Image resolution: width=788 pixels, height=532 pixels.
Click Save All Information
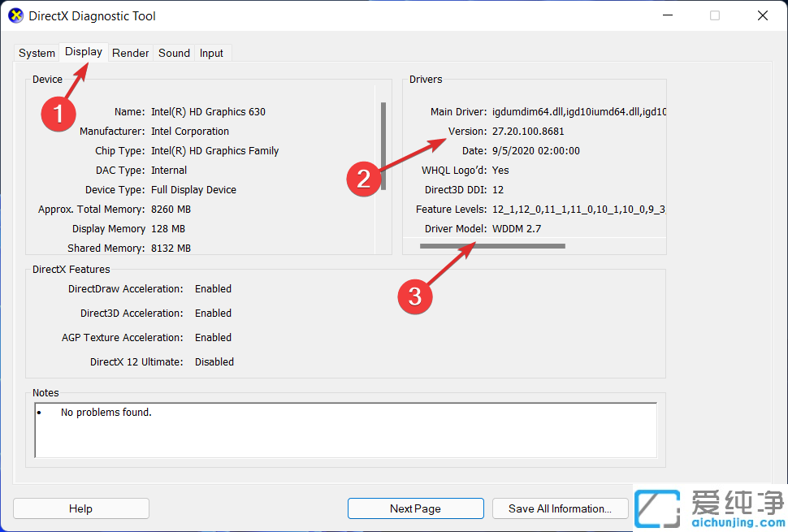click(x=561, y=508)
